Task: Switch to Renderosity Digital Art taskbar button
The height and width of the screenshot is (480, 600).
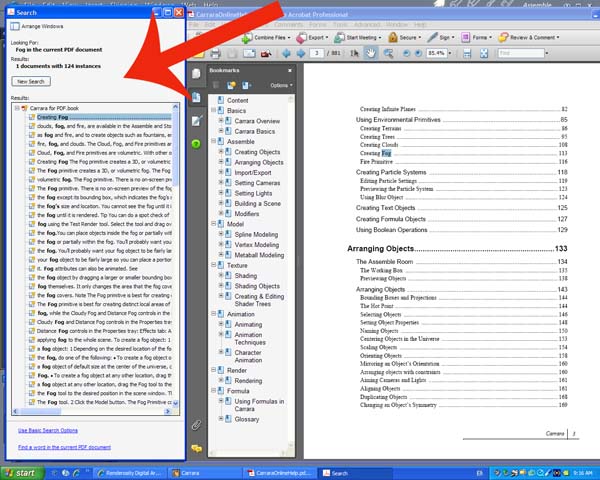Action: (130, 473)
